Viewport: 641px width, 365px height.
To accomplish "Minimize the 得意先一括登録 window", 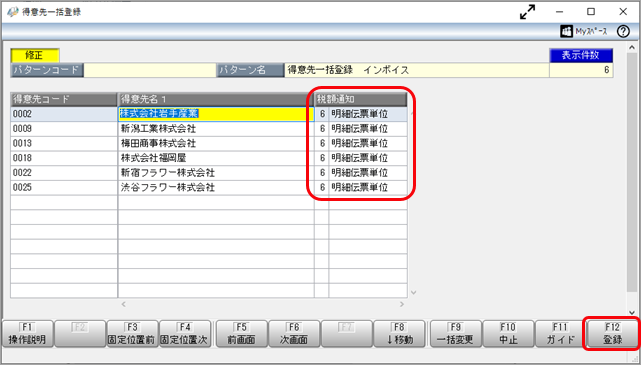I will point(560,12).
